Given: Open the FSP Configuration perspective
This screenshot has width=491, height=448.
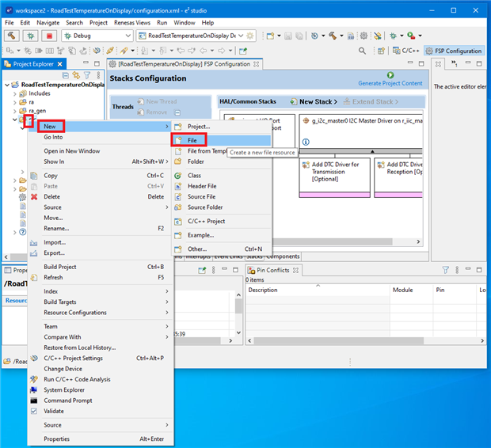Looking at the screenshot, I should point(454,51).
